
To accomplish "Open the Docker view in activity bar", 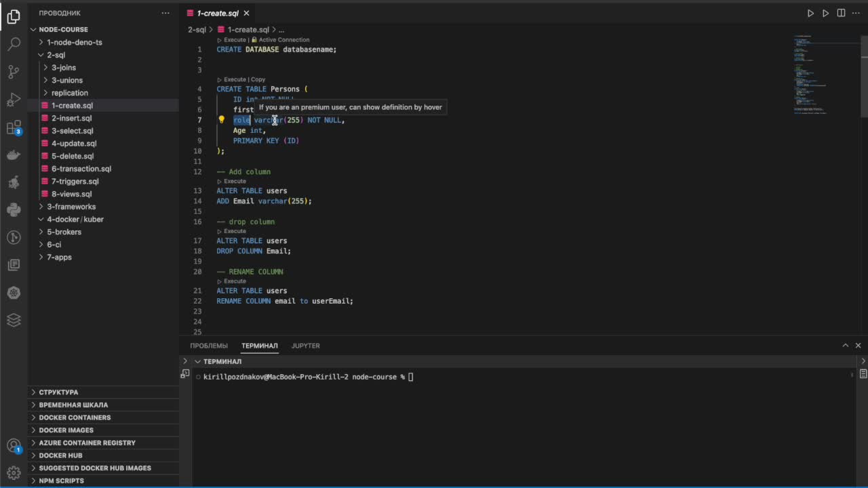I will [14, 155].
